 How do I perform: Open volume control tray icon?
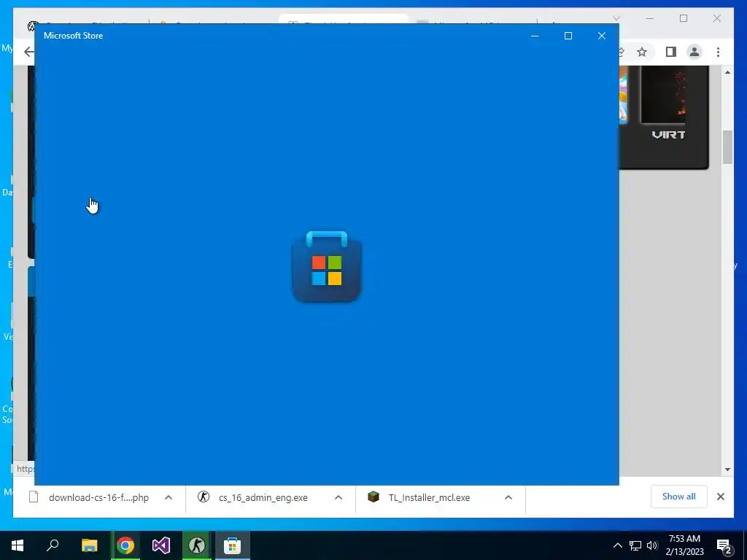pyautogui.click(x=652, y=545)
